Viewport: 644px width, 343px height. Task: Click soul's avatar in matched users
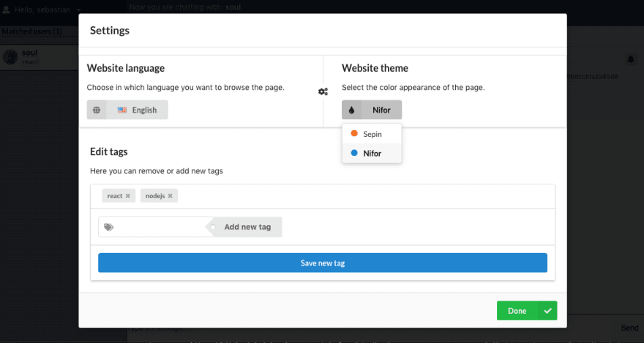11,57
